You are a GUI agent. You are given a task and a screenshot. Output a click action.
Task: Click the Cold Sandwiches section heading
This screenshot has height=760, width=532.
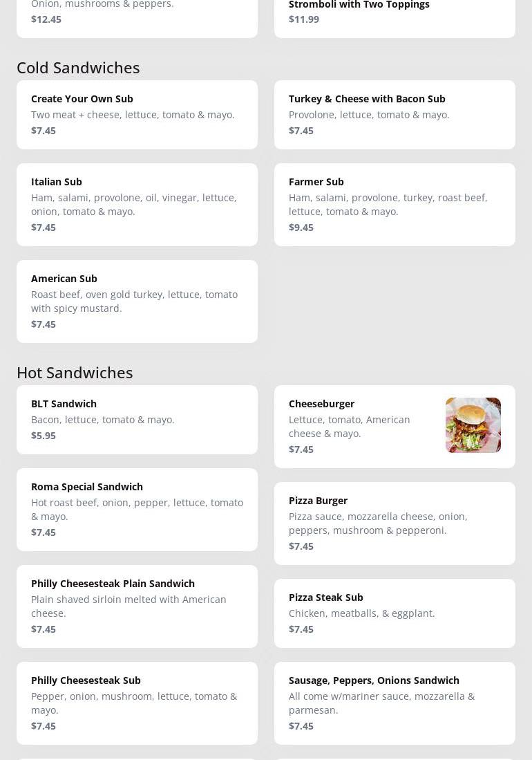click(x=78, y=68)
